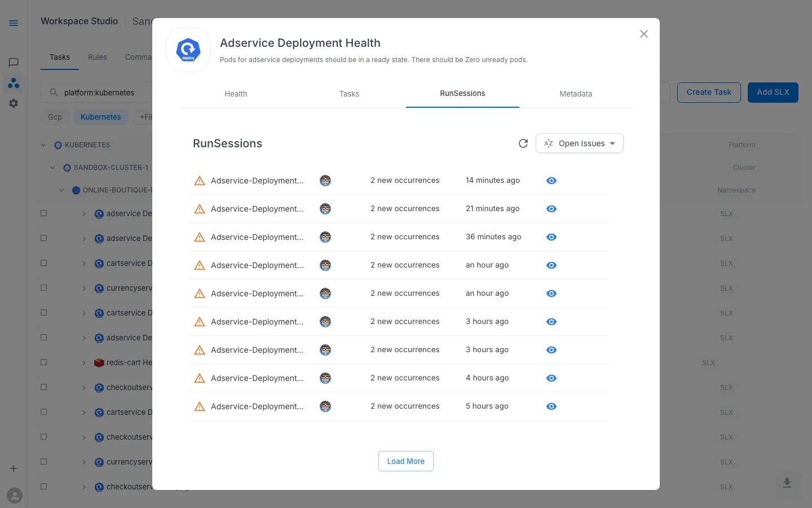The image size is (812, 508).
Task: Click the RunSessions refresh icon
Action: [523, 143]
